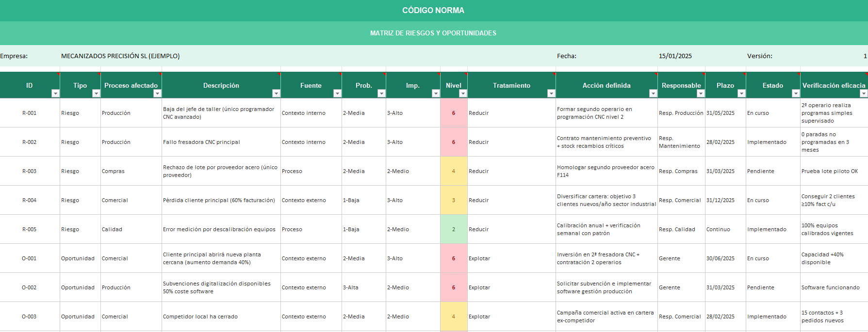Image resolution: width=868 pixels, height=332 pixels.
Task: Select the verification 'Capacidad +40% disponible'
Action: pyautogui.click(x=834, y=258)
